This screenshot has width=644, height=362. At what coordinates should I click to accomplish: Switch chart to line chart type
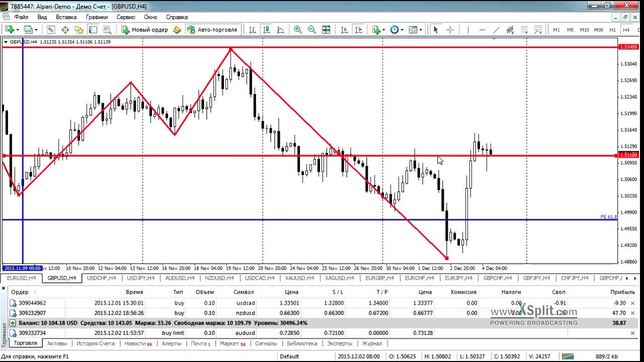pos(281,30)
